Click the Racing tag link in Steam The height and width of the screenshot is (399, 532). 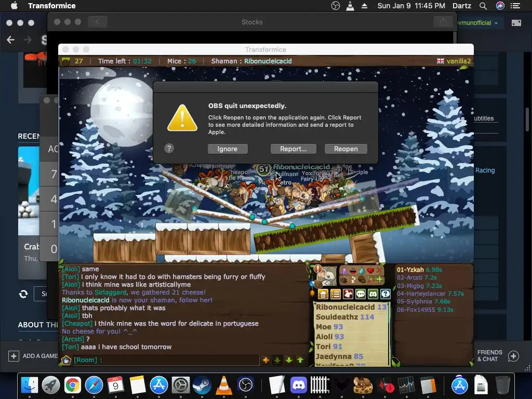[485, 170]
